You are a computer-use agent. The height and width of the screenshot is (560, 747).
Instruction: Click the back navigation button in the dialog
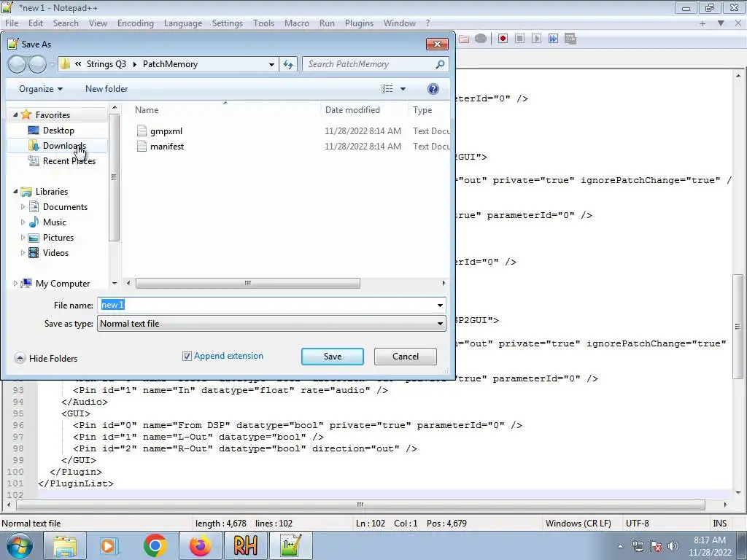click(18, 64)
